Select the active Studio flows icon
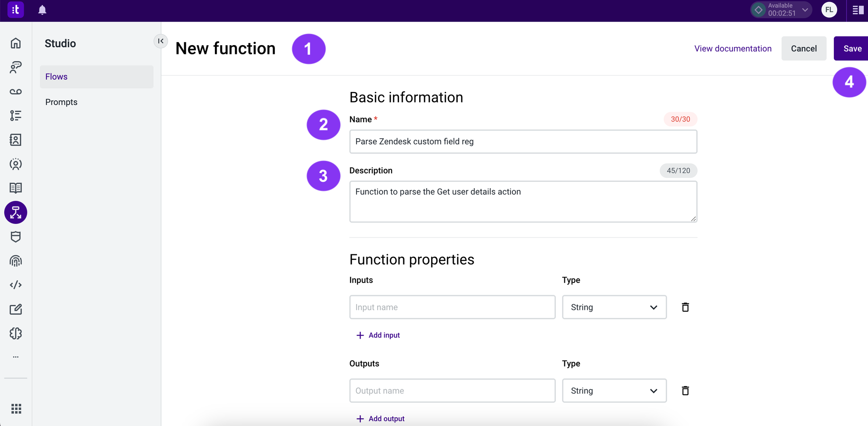 (16, 213)
